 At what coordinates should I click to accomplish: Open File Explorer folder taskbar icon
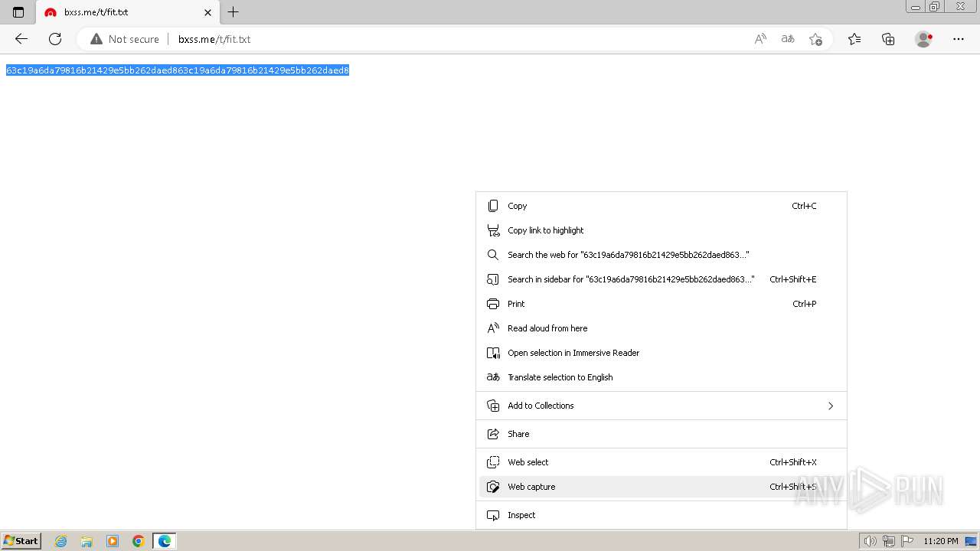click(x=87, y=541)
